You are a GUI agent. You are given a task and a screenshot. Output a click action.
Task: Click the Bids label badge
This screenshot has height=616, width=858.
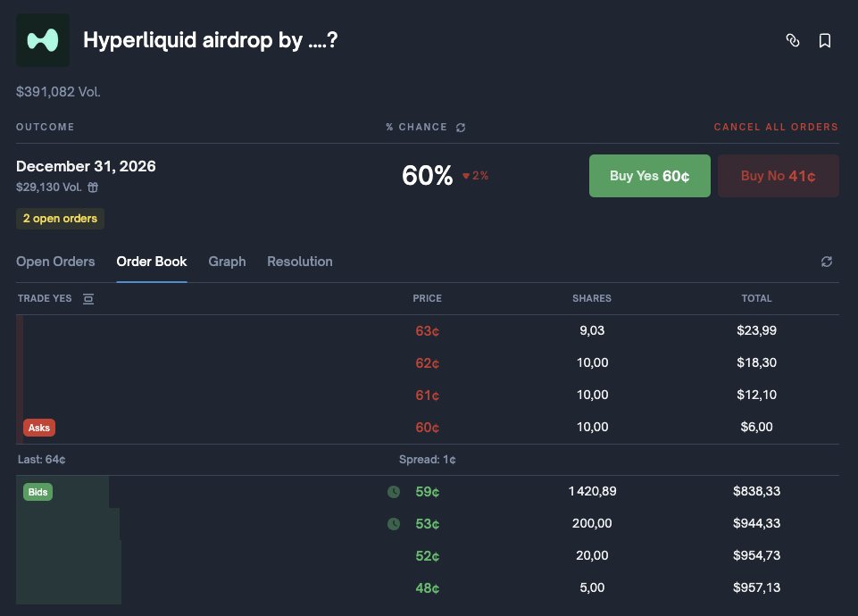37,492
